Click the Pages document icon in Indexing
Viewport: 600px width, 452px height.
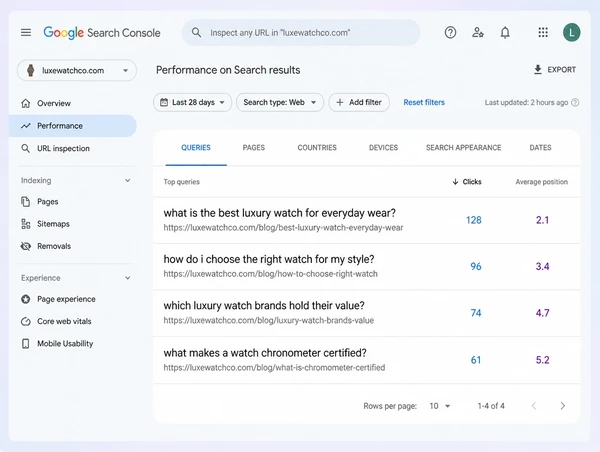(x=26, y=202)
